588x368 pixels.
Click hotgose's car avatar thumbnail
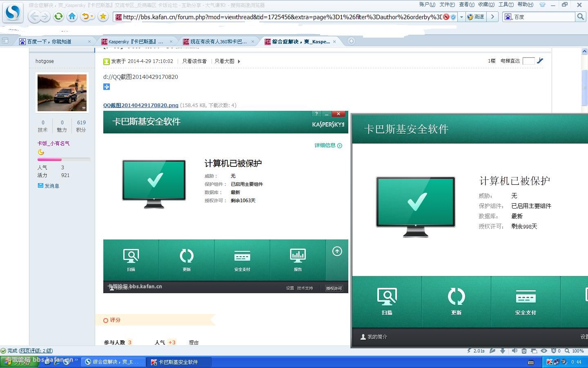[x=62, y=93]
